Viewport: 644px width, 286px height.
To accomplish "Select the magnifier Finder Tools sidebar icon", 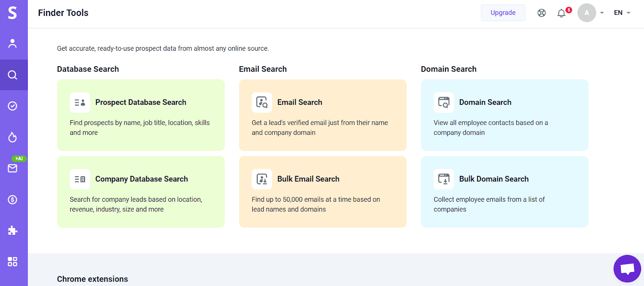I will click(x=13, y=75).
